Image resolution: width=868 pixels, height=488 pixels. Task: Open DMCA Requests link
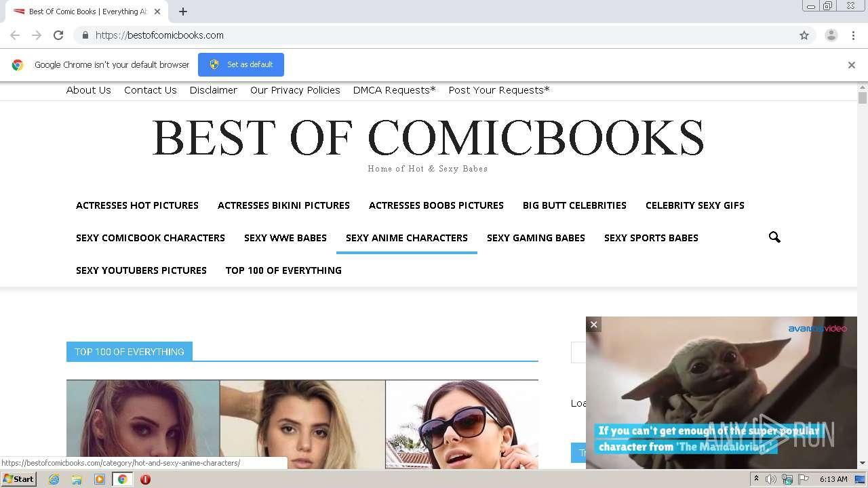click(x=395, y=90)
